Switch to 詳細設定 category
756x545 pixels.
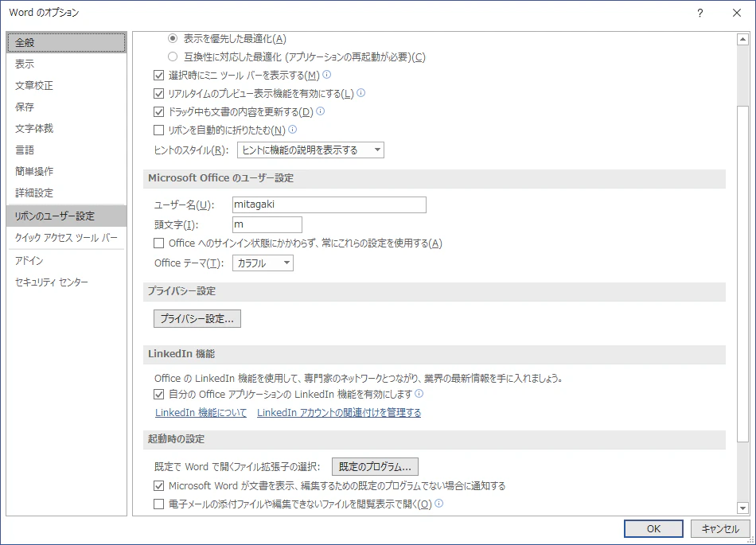[67, 193]
